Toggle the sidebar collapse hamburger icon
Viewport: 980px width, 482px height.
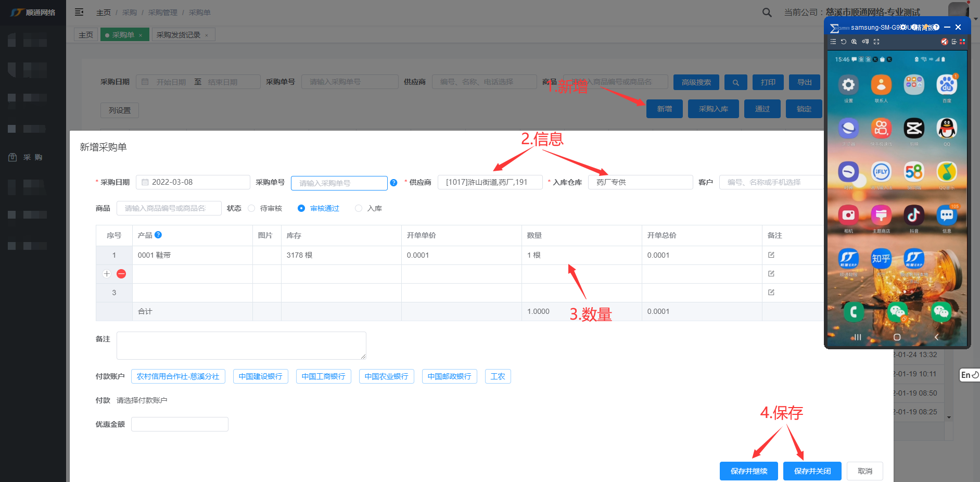tap(79, 12)
